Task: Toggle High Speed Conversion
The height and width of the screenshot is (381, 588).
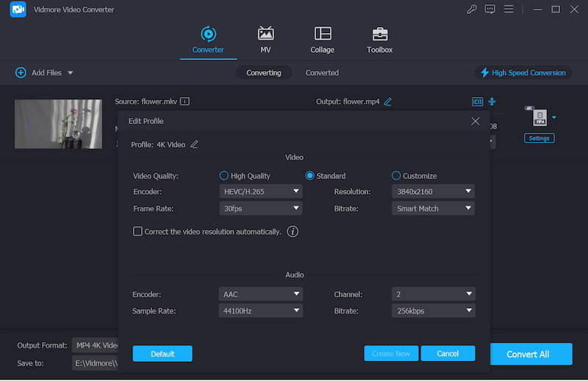Action: pyautogui.click(x=523, y=73)
